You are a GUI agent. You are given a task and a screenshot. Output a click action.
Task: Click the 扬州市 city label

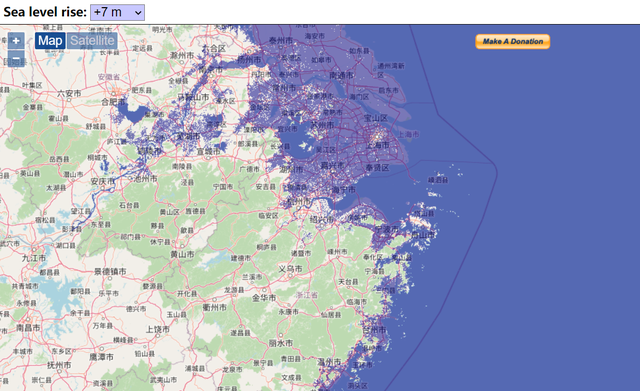pos(249,60)
